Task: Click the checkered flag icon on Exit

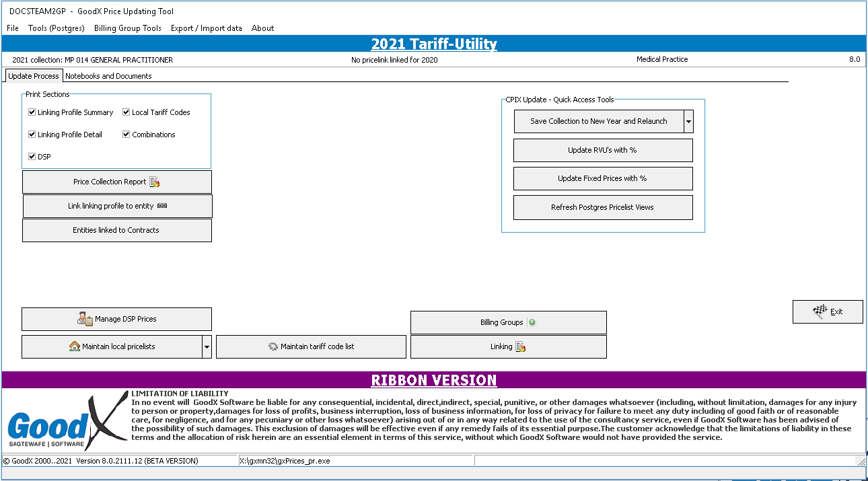Action: pos(820,311)
